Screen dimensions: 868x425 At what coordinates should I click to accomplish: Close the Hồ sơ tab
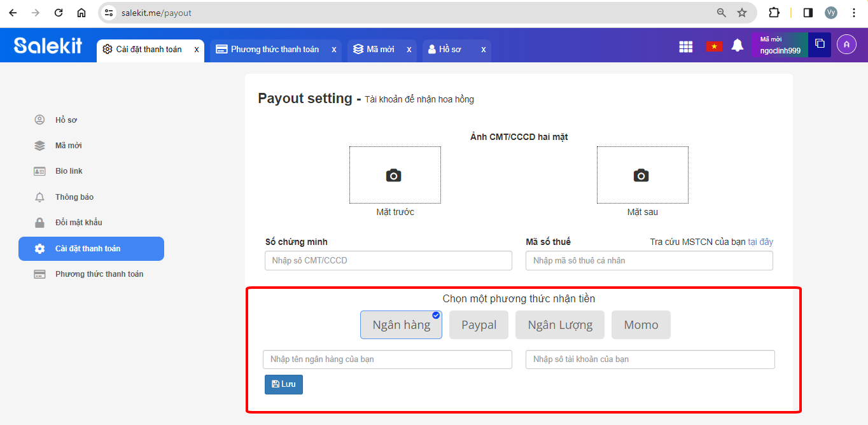484,50
